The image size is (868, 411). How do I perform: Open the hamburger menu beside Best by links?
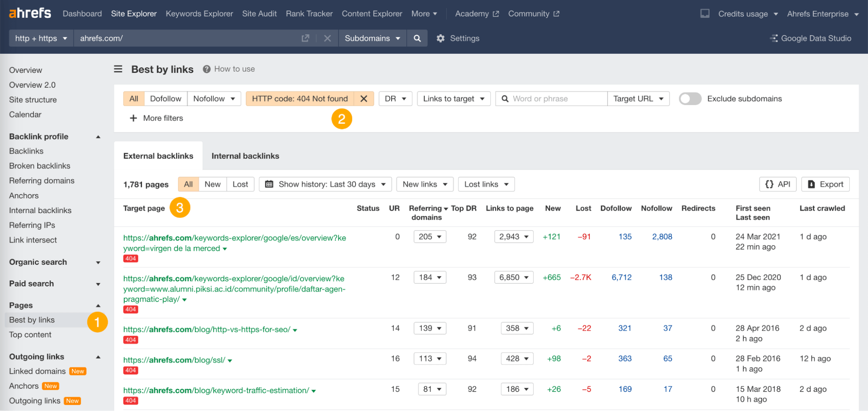point(118,69)
